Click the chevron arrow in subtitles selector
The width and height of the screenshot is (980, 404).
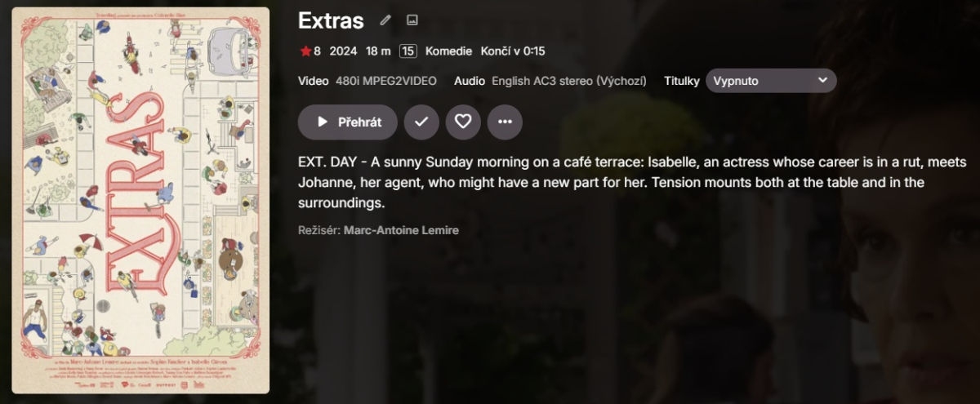(x=822, y=81)
